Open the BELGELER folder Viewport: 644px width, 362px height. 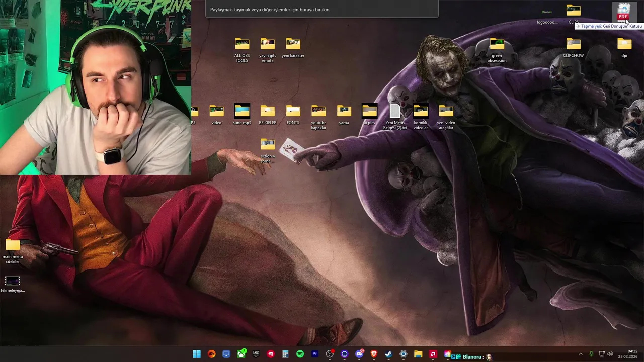click(268, 115)
